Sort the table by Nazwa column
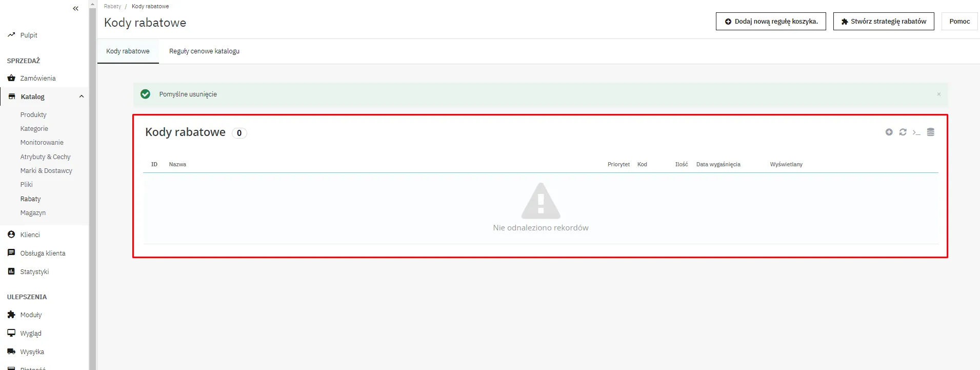This screenshot has height=370, width=980. (177, 165)
